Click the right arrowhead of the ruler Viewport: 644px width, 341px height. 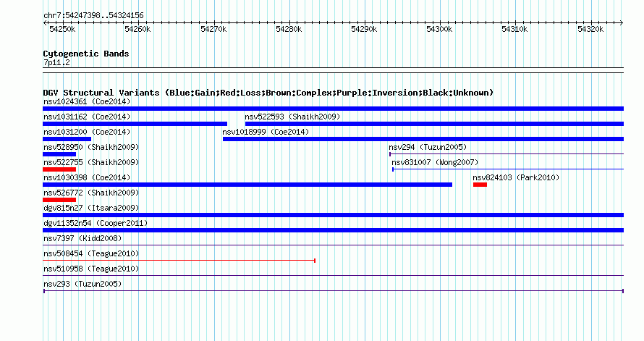click(622, 23)
